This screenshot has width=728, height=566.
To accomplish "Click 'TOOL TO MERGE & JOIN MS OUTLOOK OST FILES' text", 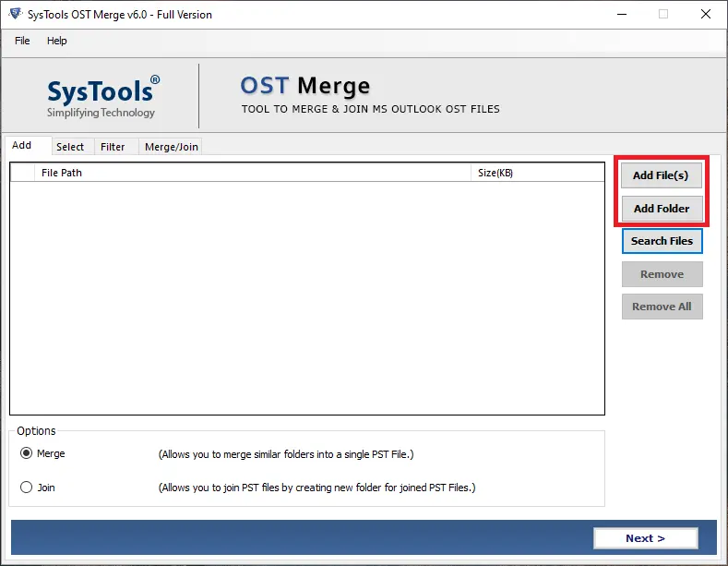I will click(371, 109).
